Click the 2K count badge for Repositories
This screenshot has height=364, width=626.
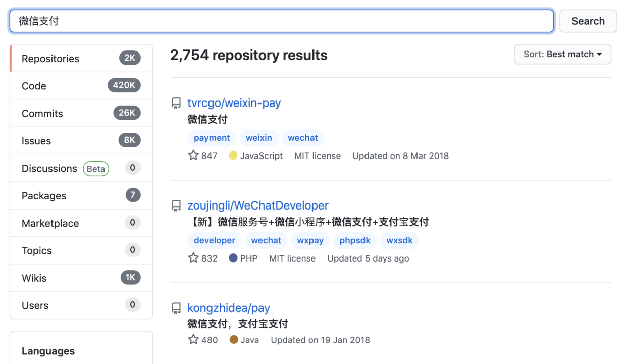point(130,58)
